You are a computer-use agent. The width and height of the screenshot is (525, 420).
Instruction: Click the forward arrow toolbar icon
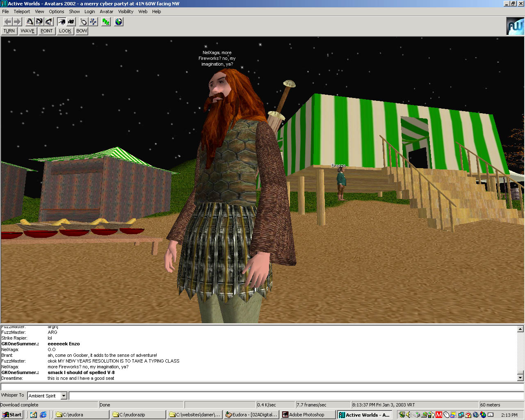[17, 22]
